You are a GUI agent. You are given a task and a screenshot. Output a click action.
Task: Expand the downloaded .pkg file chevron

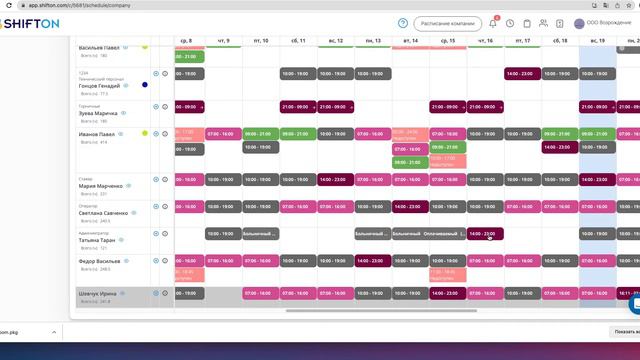pyautogui.click(x=54, y=332)
